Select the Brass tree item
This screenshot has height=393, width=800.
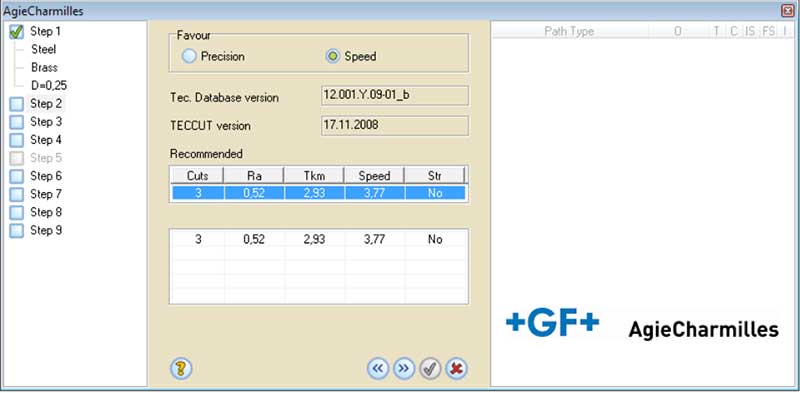point(44,67)
